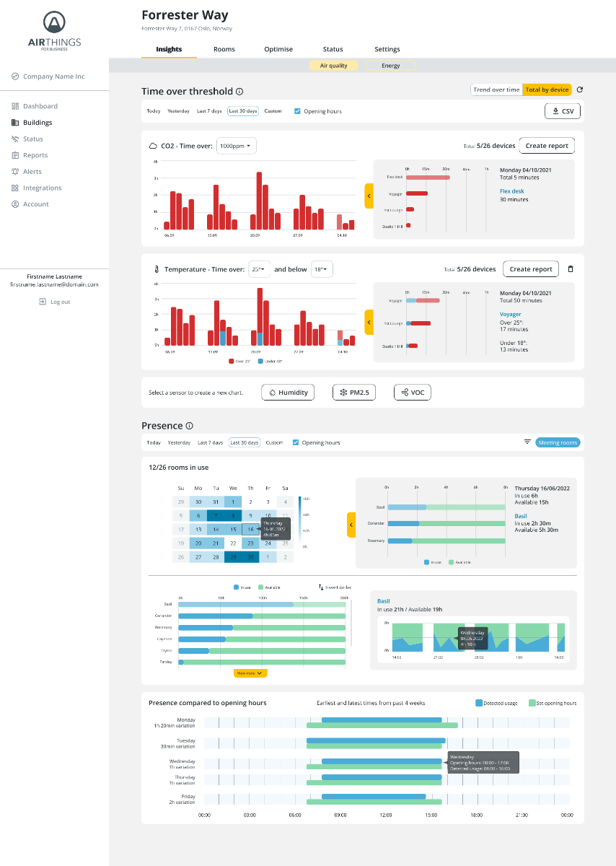Screen dimensions: 616x866
Task: Select the Energy pill
Action: [x=391, y=66]
